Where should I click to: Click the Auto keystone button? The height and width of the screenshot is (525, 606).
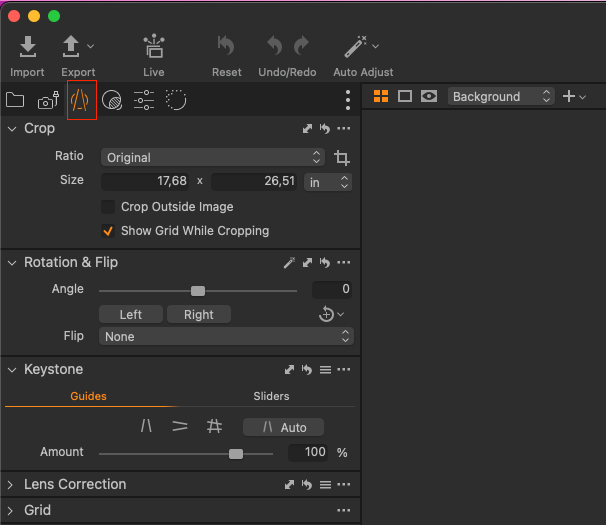283,427
